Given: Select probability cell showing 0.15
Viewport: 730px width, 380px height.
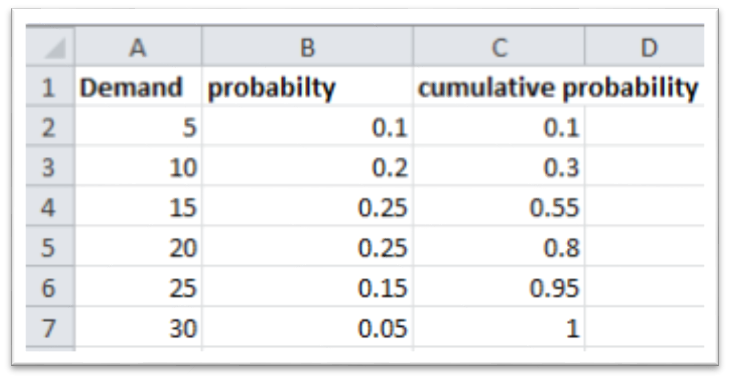Looking at the screenshot, I should [307, 287].
